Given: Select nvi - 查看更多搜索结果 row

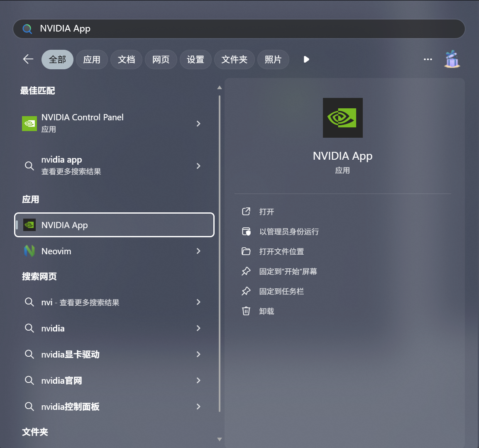Looking at the screenshot, I should tap(114, 302).
